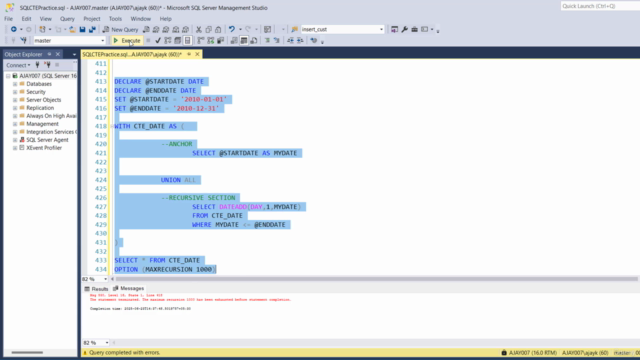Screen dimensions: 640x360
Task: Click the Navigate Backward icon
Action: 13,29
